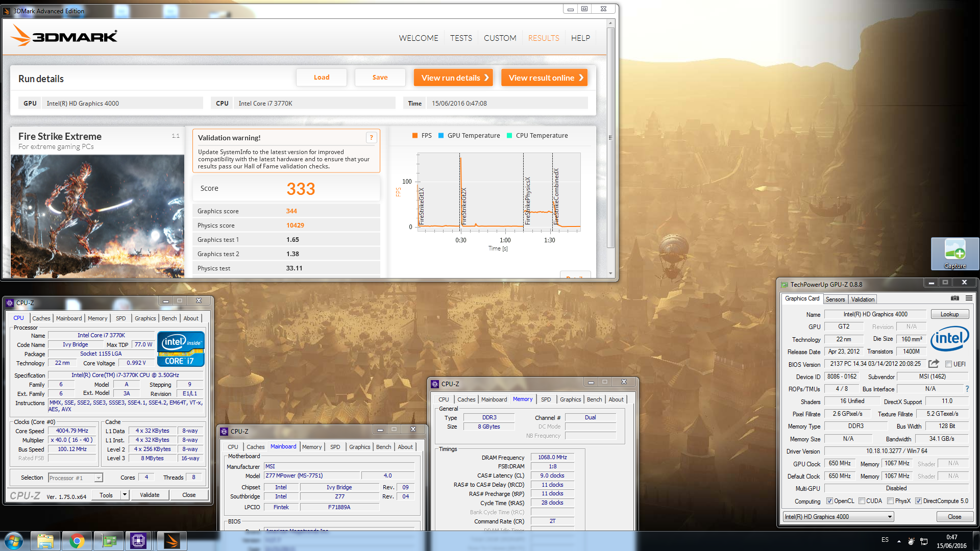Viewport: 980px width, 551px height.
Task: Click the GPU-Z title bar app icon
Action: tap(785, 285)
